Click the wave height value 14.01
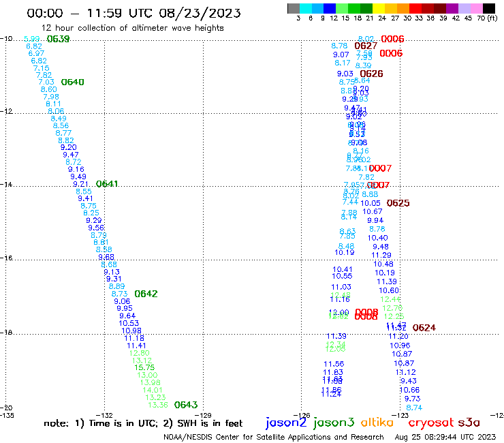The width and height of the screenshot is (504, 443). click(153, 391)
